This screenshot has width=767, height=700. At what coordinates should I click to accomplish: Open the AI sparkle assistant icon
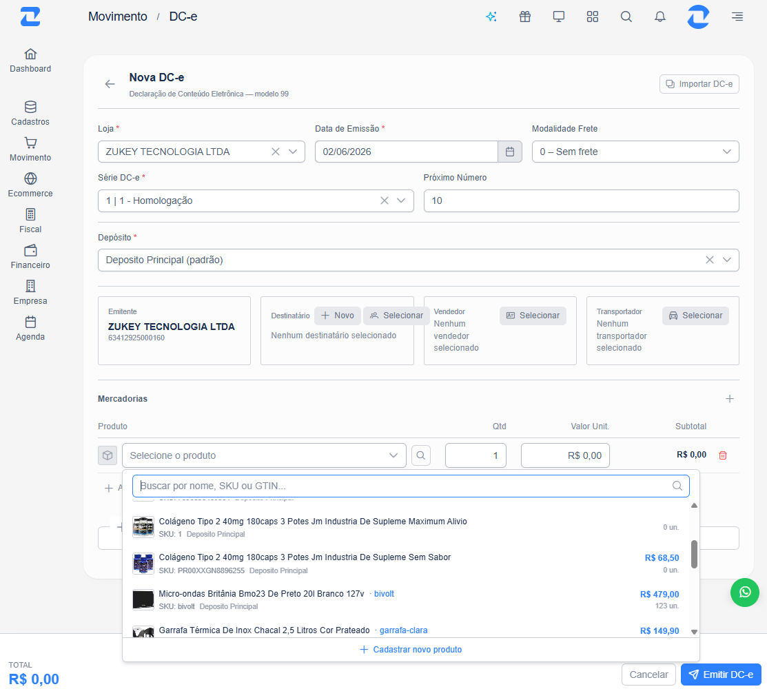click(x=491, y=17)
